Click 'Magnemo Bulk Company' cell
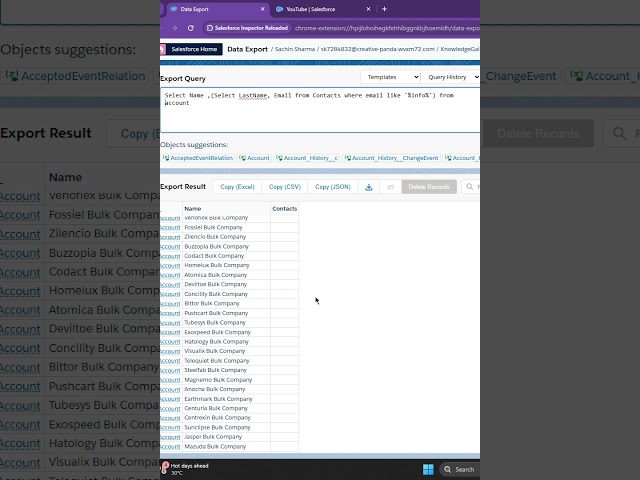This screenshot has height=480, width=640. pyautogui.click(x=226, y=380)
